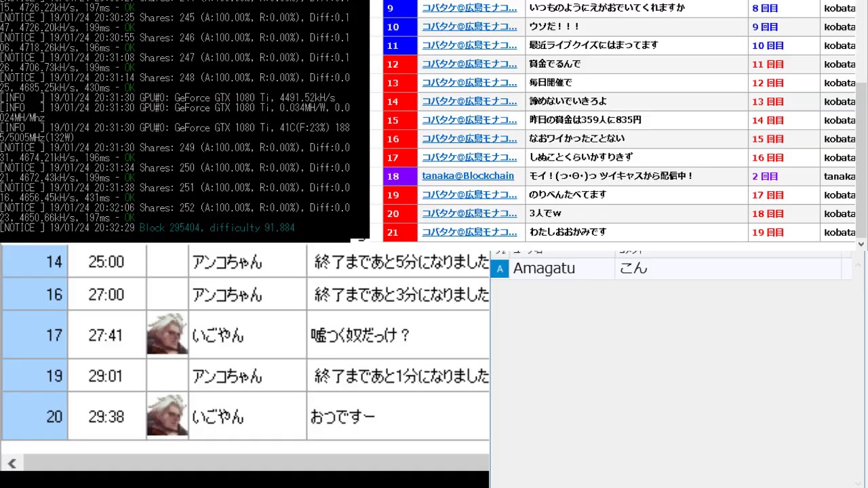
Task: Click いごやん's avatar in the 29:38 row
Action: [x=167, y=415]
